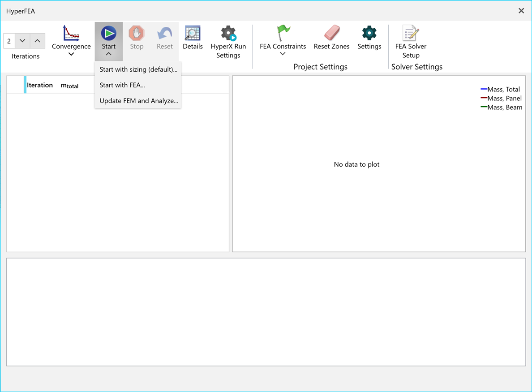Open FEA Solver Setup notepad icon
Viewport: 532px width, 392px height.
pos(411,33)
